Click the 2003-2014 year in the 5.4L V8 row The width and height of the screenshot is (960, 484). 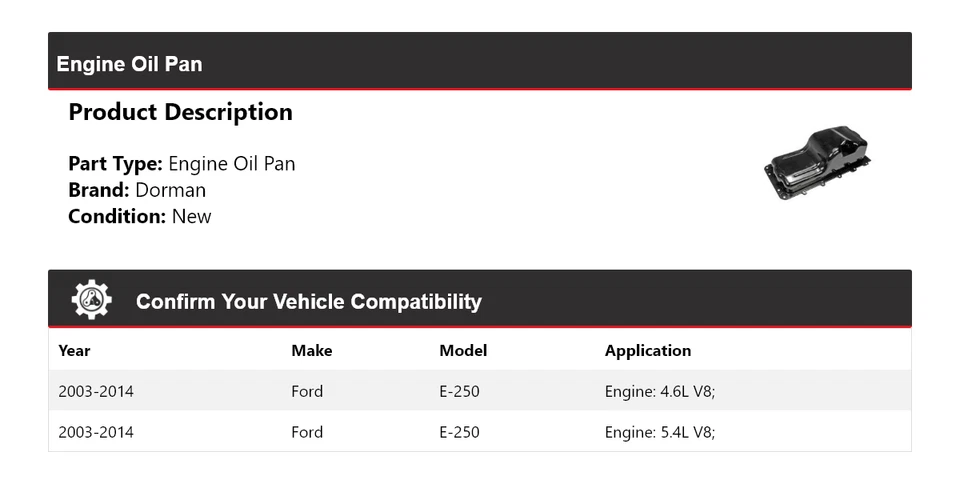(96, 432)
